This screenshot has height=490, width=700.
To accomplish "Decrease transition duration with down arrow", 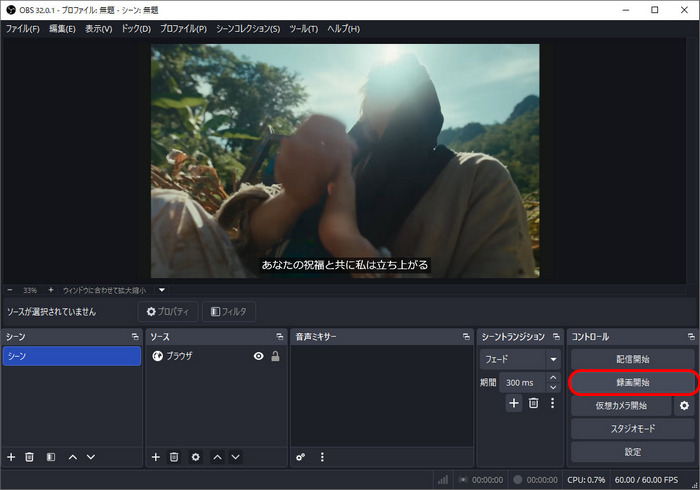I will tap(553, 387).
